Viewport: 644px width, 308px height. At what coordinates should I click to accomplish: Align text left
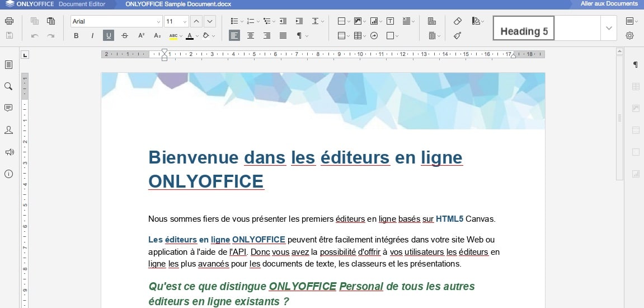tap(234, 36)
